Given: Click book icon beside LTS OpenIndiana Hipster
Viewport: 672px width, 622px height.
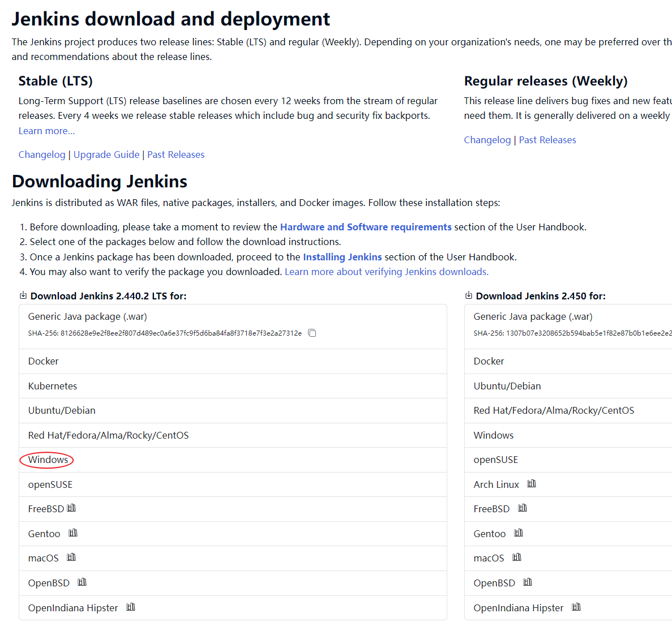Looking at the screenshot, I should (131, 607).
